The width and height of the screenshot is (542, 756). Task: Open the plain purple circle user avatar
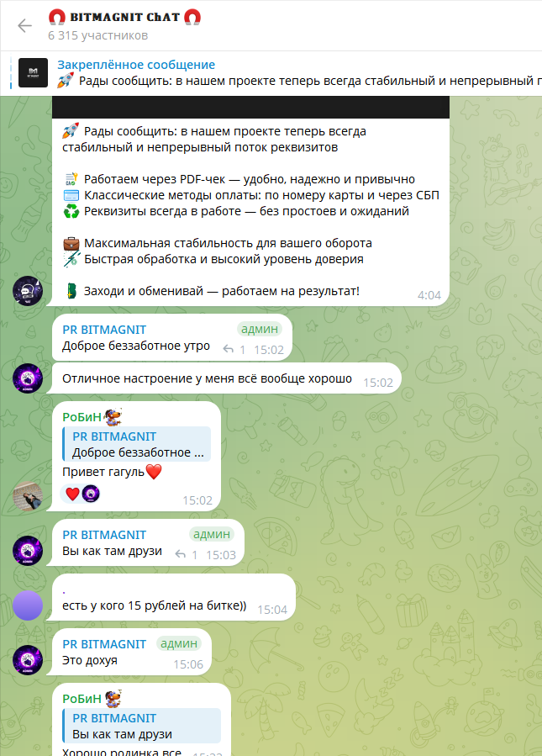(28, 605)
